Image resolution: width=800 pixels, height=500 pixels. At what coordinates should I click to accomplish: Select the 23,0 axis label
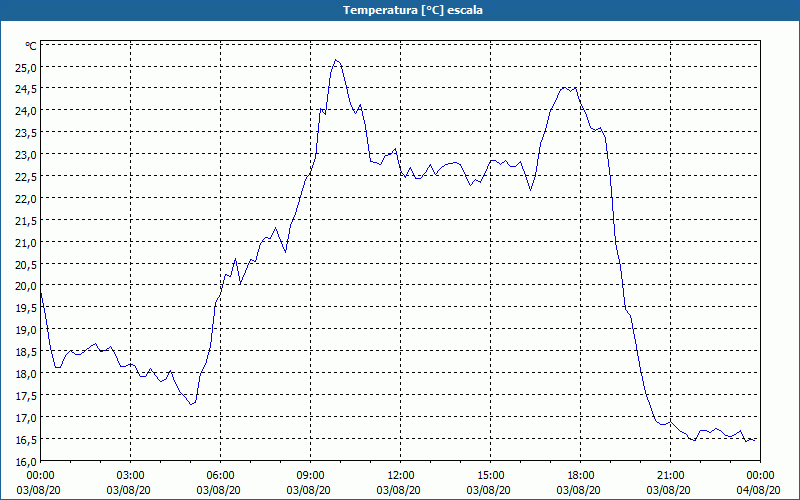27,155
